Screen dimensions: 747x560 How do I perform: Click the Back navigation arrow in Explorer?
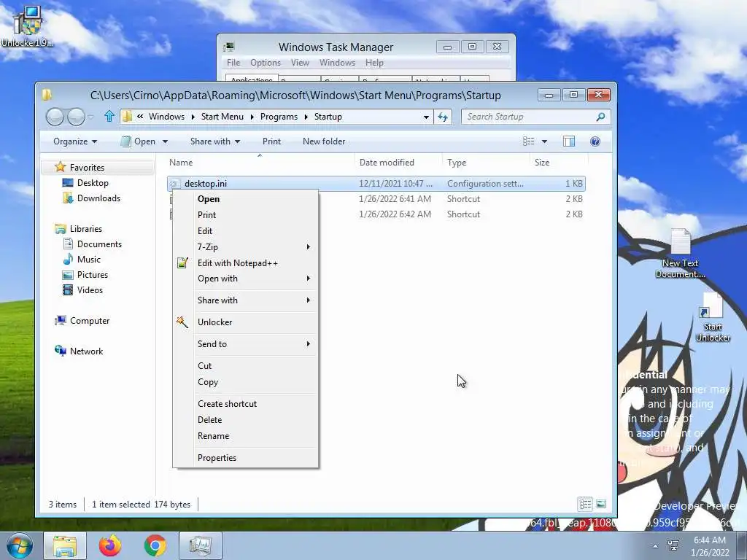(x=55, y=117)
